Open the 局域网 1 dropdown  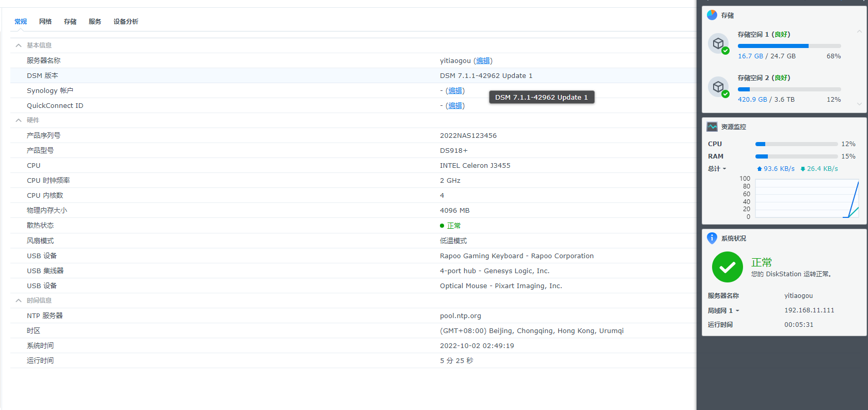tap(723, 310)
